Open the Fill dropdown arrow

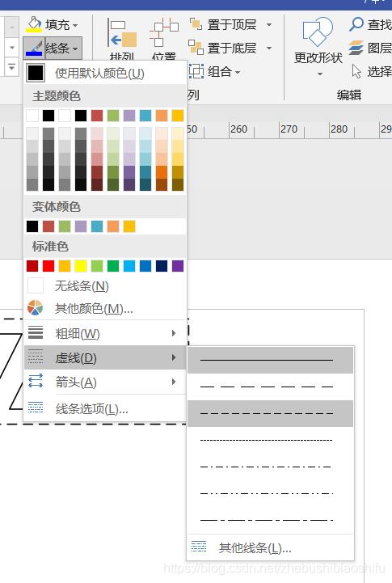tap(75, 25)
